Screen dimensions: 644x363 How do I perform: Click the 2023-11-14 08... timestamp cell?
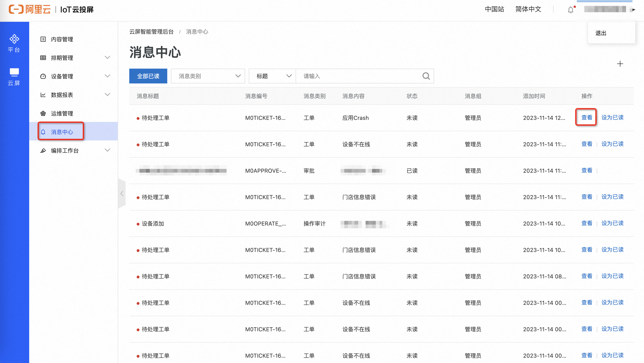pyautogui.click(x=544, y=276)
